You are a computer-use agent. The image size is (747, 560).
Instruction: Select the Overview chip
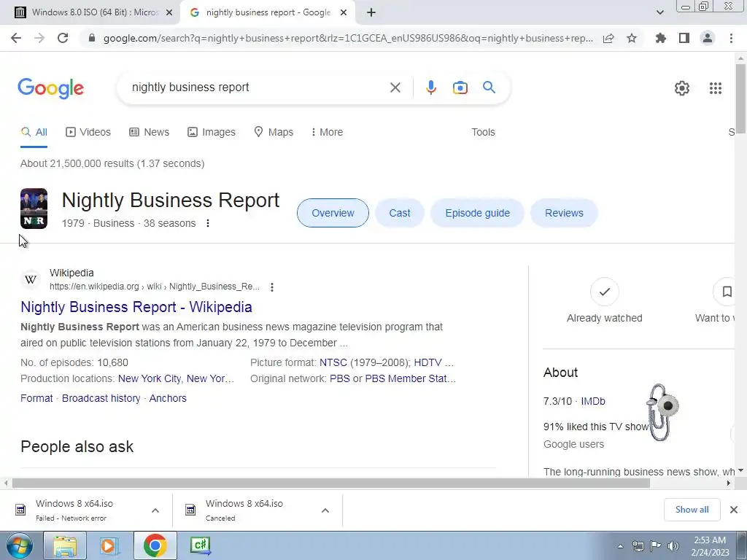tap(333, 213)
